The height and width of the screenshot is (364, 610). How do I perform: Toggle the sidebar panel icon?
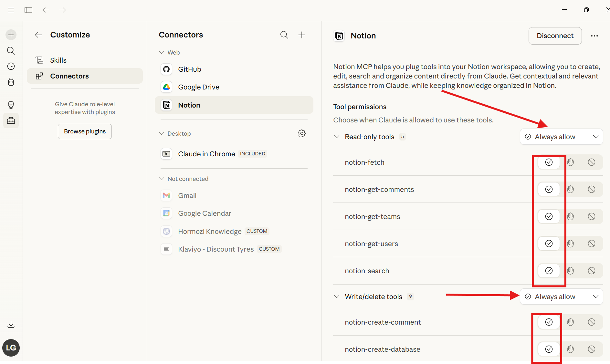click(28, 10)
